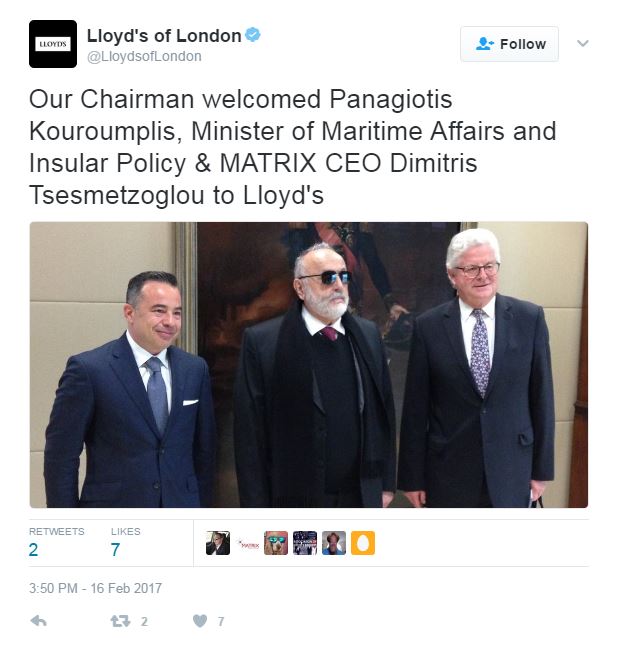The height and width of the screenshot is (650, 624).
Task: Open the orange egg default avatar
Action: [363, 543]
